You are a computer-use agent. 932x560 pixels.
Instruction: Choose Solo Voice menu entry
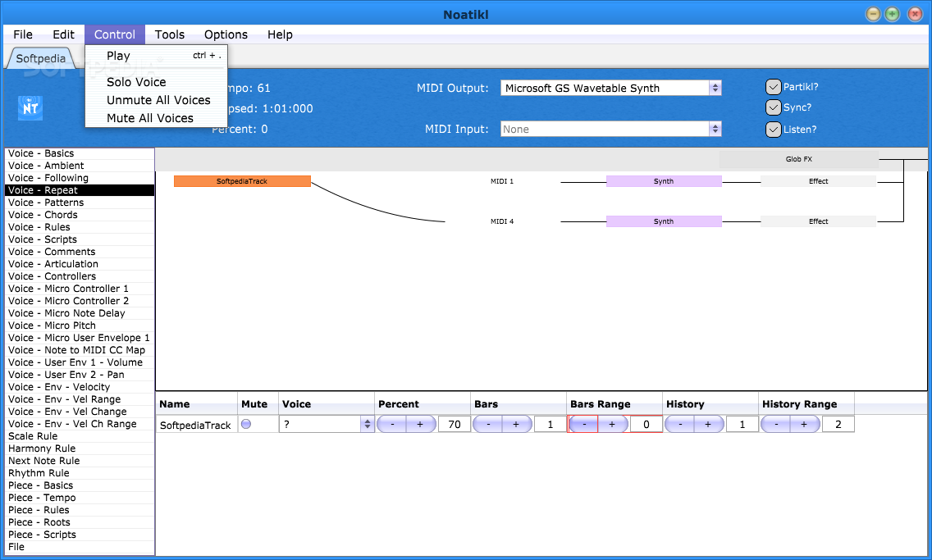click(157, 82)
